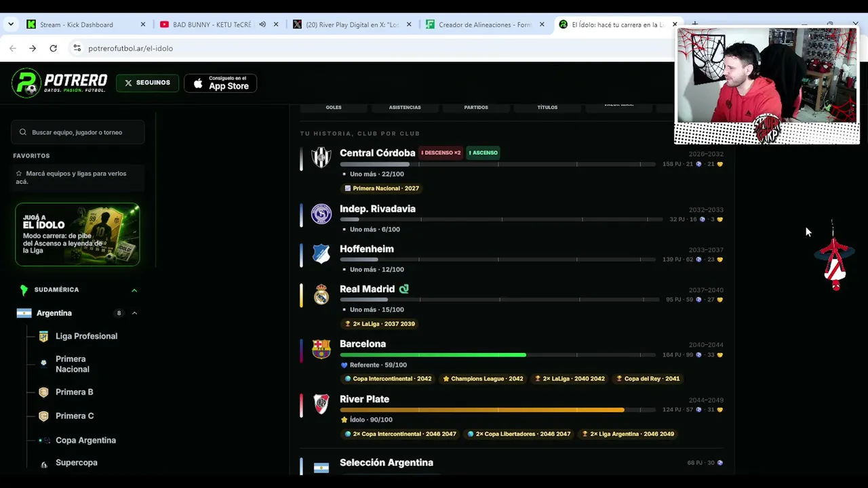868x488 pixels.
Task: Click the Primera B shield icon
Action: [43, 392]
